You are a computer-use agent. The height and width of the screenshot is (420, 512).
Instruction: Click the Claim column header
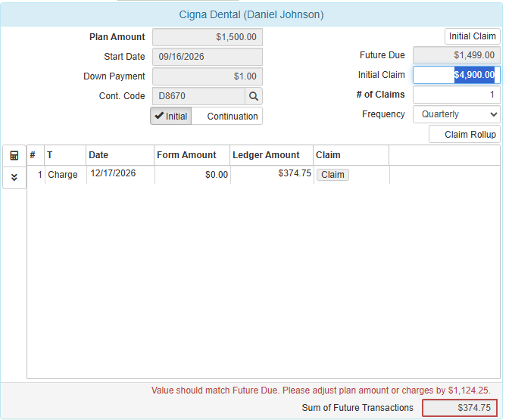pos(351,155)
